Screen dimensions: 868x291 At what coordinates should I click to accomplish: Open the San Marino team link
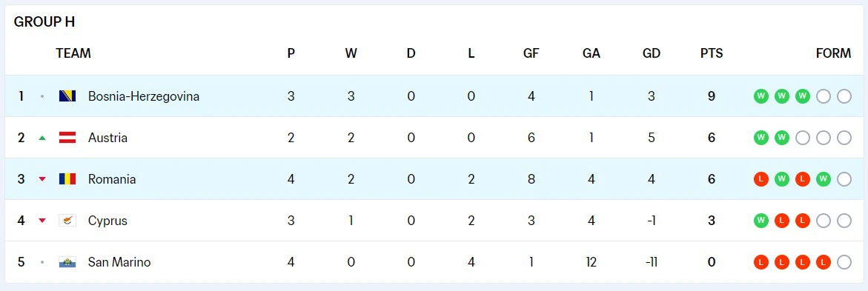(x=119, y=262)
